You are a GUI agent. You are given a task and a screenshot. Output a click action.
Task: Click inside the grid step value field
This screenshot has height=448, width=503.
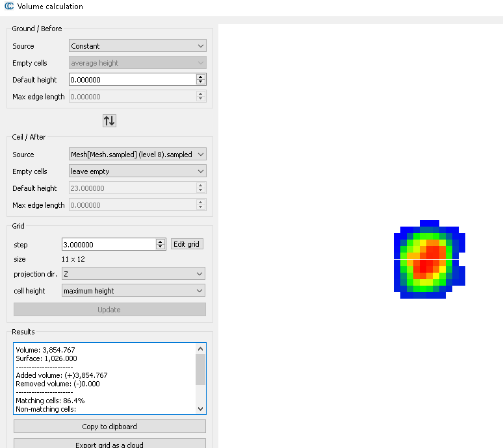pos(108,245)
